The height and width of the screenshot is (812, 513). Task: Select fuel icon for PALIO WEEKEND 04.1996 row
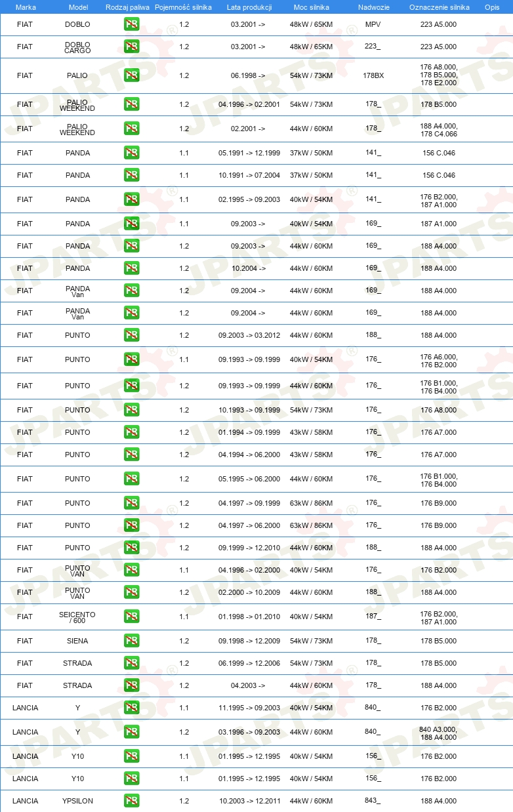coord(131,104)
